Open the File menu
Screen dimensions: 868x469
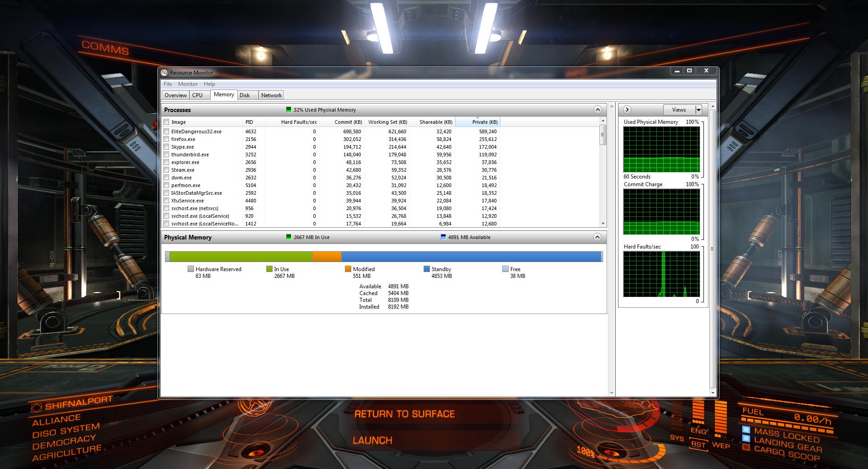point(168,84)
